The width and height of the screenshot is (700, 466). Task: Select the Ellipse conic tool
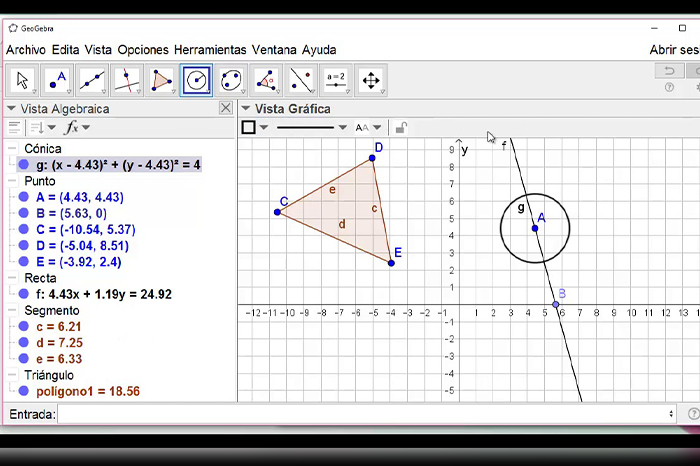tap(231, 80)
